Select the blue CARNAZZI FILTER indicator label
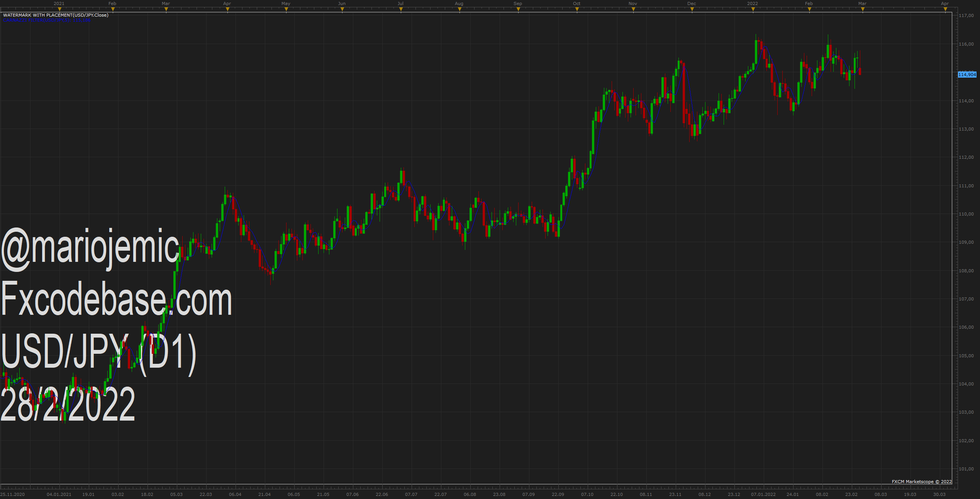 tap(47, 20)
